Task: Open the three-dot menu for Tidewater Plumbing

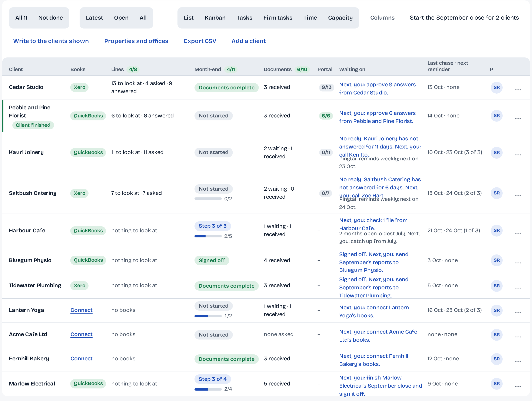Action: (518, 288)
